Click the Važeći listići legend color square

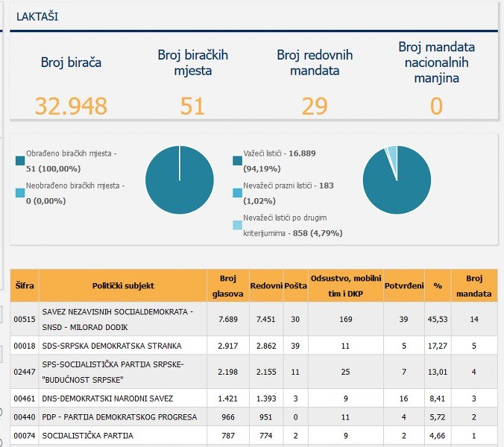pyautogui.click(x=238, y=160)
